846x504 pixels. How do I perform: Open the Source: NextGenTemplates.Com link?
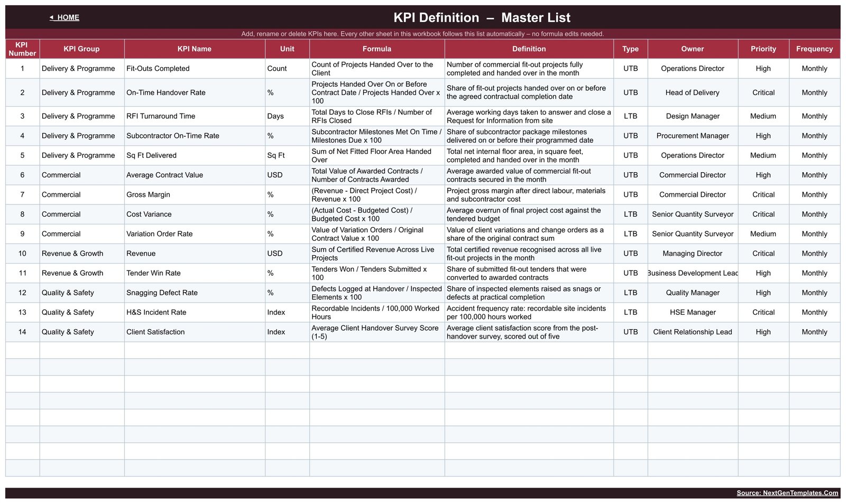click(x=787, y=493)
